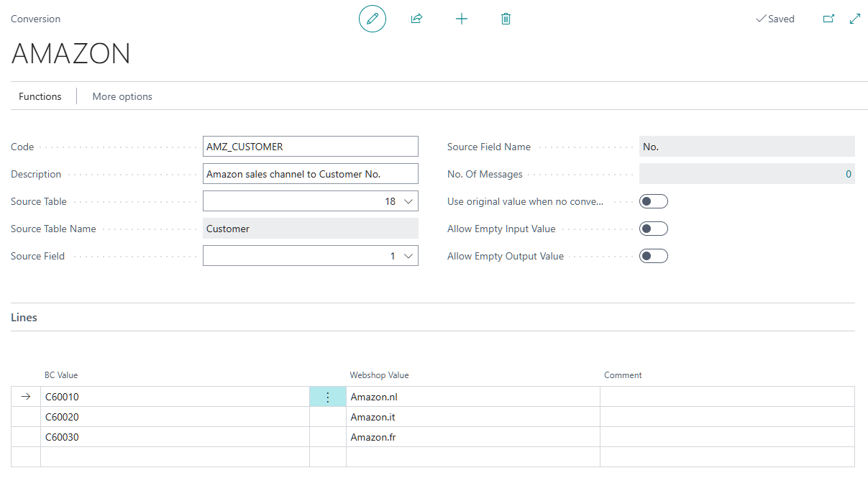
Task: Delete record using the trash icon
Action: (506, 19)
